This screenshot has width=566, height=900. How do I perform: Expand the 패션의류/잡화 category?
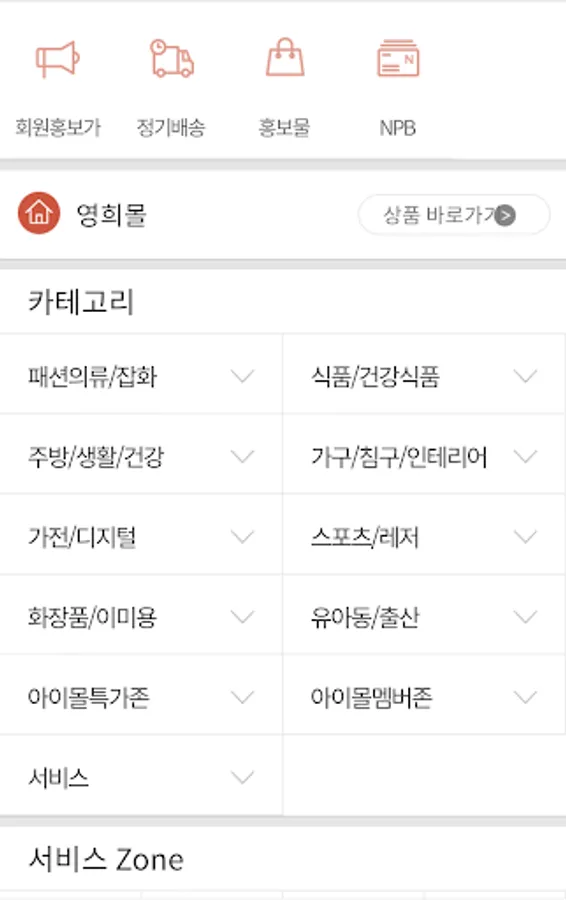point(141,376)
